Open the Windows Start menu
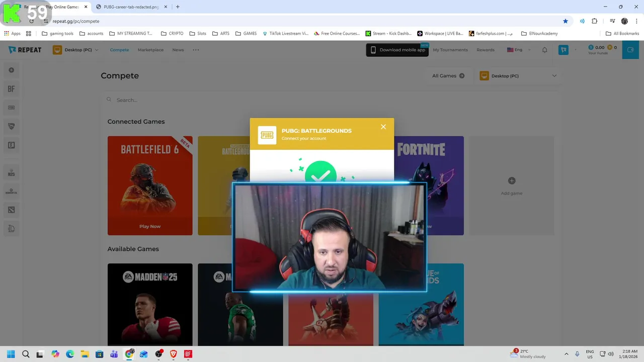The image size is (644, 362). coord(11,354)
